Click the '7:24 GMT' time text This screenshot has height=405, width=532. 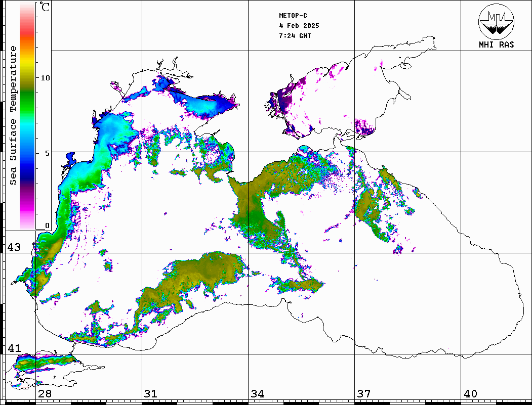pos(295,35)
